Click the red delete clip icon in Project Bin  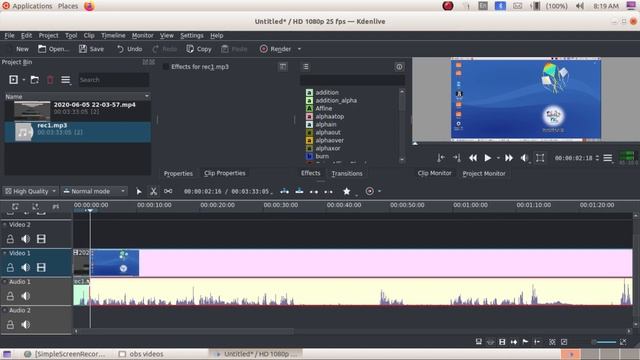(x=50, y=80)
